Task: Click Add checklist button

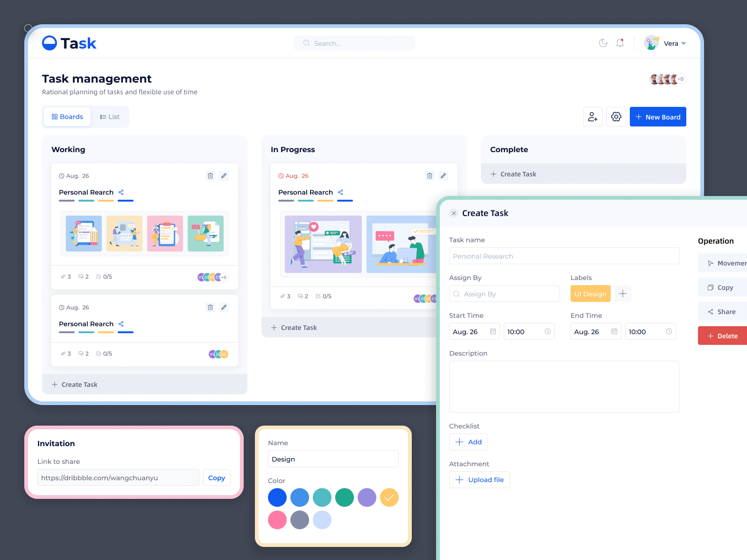Action: click(x=468, y=442)
